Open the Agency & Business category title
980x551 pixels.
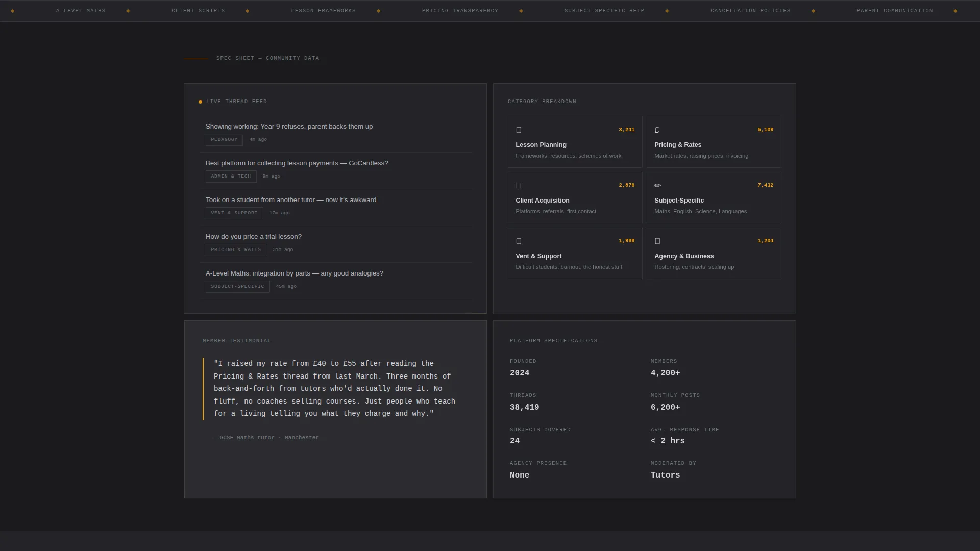tap(684, 256)
